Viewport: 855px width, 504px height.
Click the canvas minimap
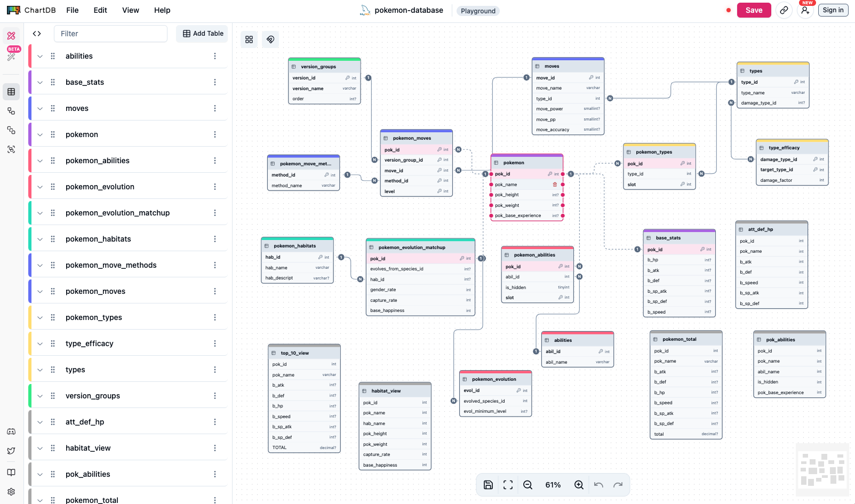(x=822, y=469)
